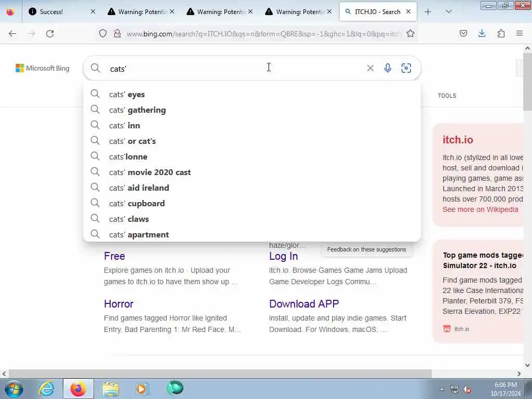
Task: Open the Firefox downloads panel
Action: pyautogui.click(x=482, y=33)
